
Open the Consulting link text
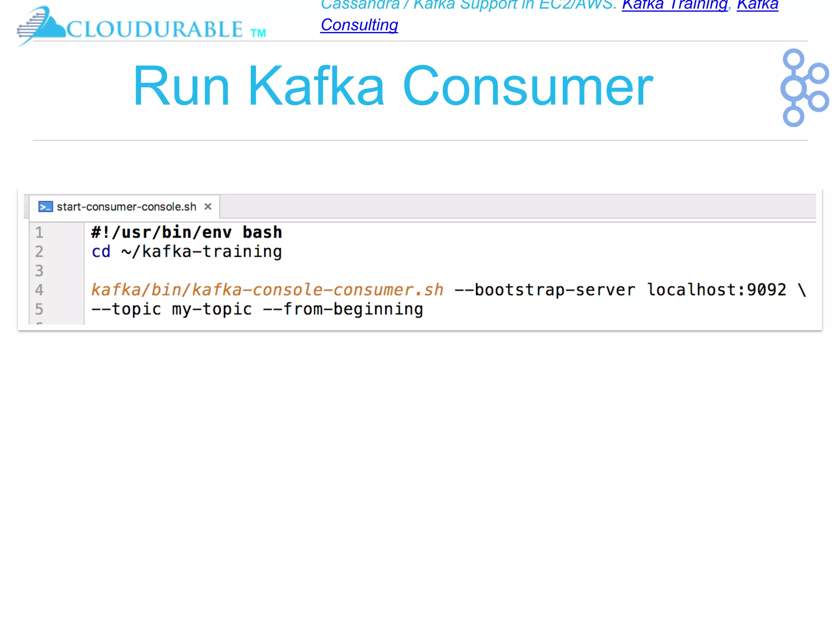point(359,25)
